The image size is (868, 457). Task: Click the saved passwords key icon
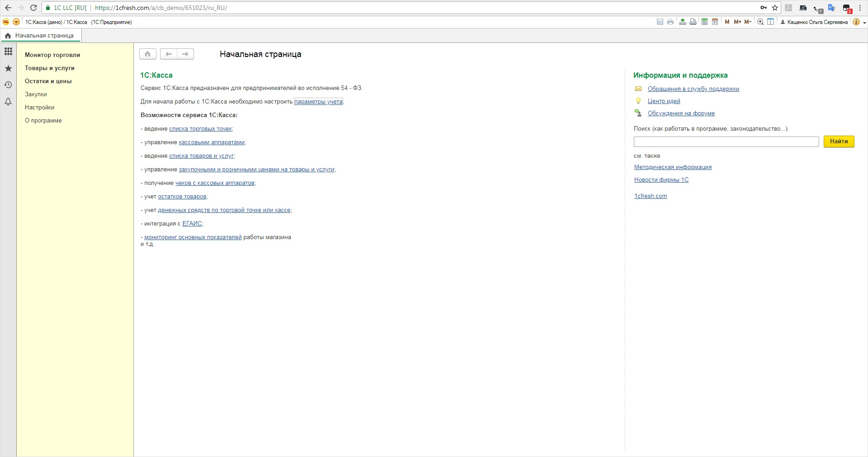[x=764, y=8]
